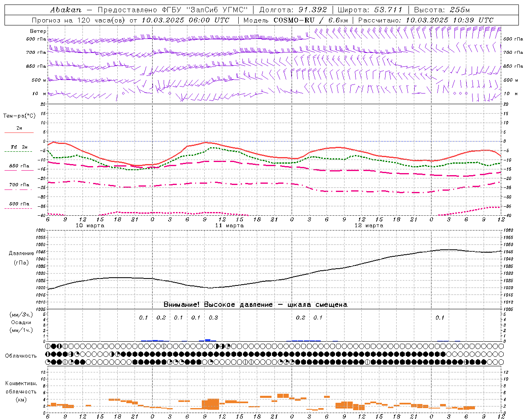Viewport: 525px width, 420px height.
Task: Click the longitude value 'Долгота: 91.392'
Action: 293,9
